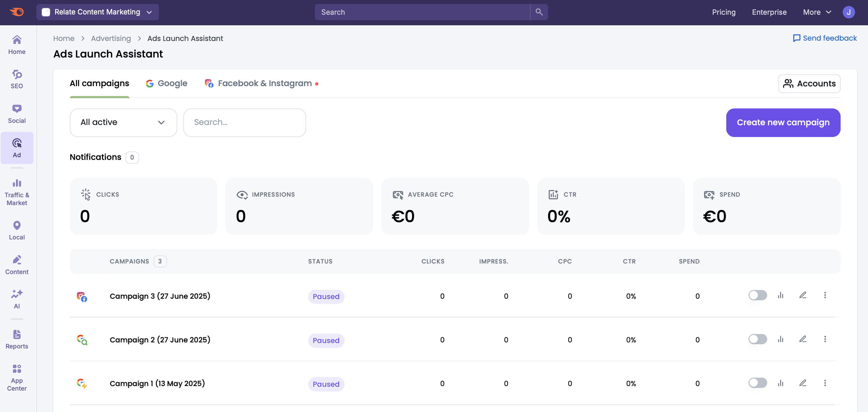Open the statistics chart for Campaign 3
868x412 pixels.
point(781,295)
